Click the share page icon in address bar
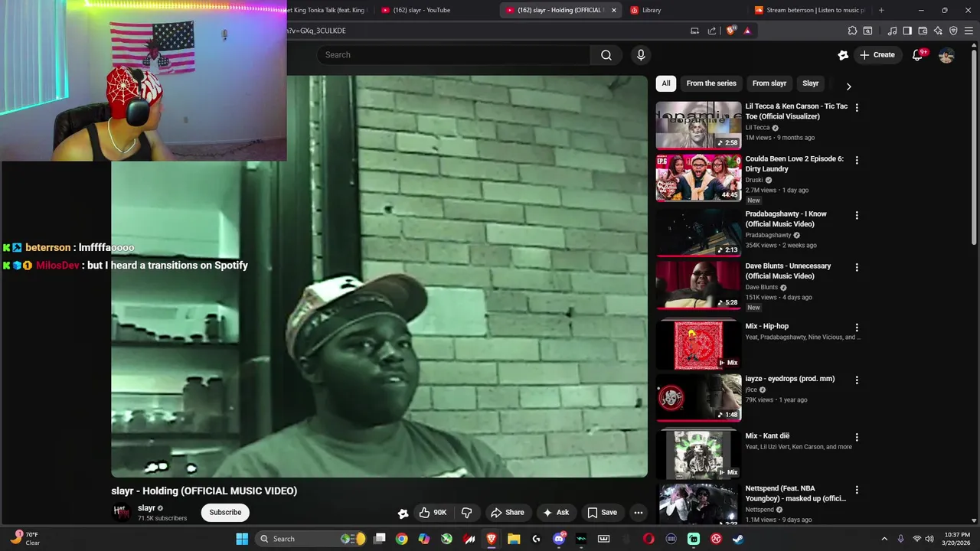The height and width of the screenshot is (551, 980). click(x=712, y=31)
